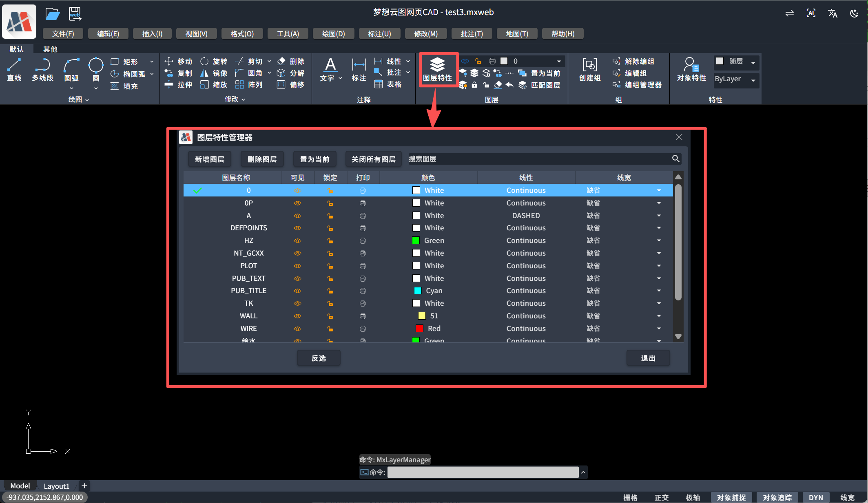The width and height of the screenshot is (868, 503).
Task: Expand the Modify (修改) panel
Action: 235,99
